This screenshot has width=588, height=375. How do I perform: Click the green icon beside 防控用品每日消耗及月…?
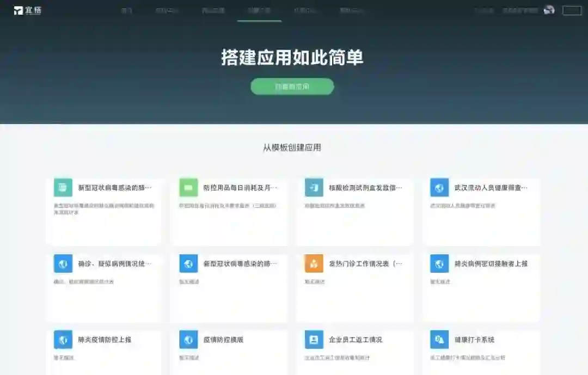pos(188,187)
